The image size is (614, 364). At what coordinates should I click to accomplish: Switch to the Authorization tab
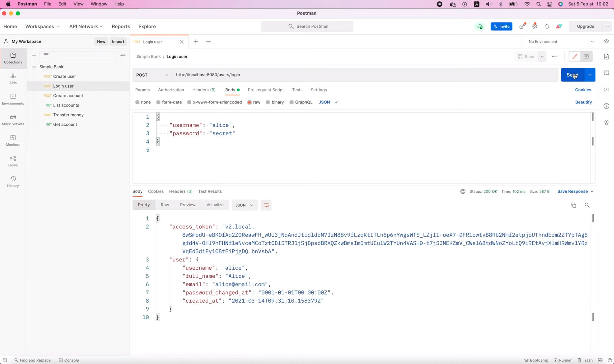click(x=171, y=90)
